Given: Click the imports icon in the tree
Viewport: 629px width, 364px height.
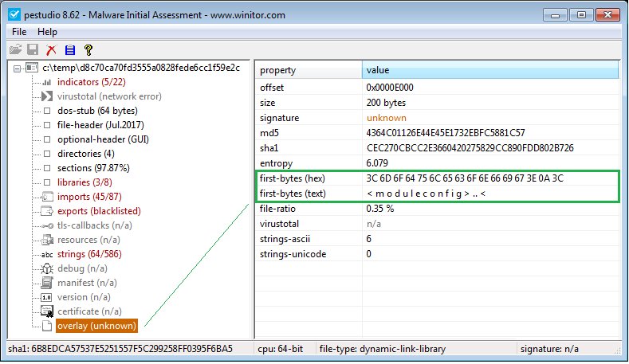Looking at the screenshot, I should point(47,197).
